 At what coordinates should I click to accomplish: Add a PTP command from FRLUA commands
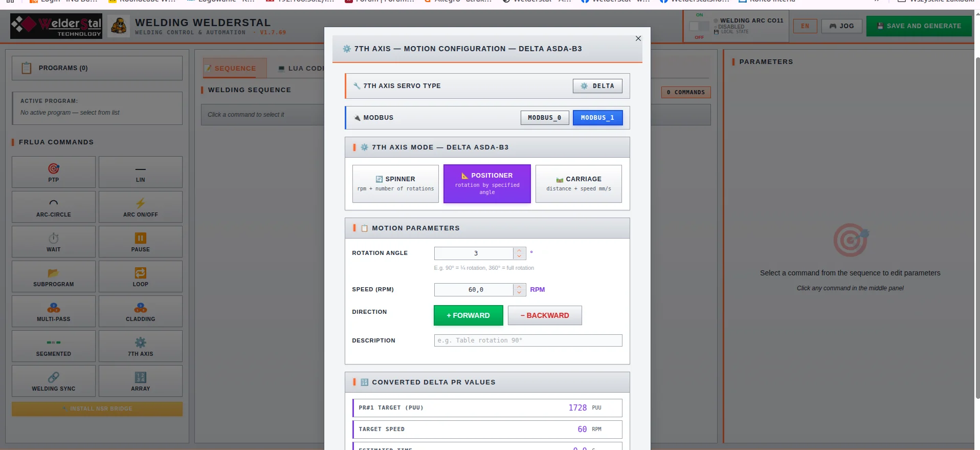(54, 172)
